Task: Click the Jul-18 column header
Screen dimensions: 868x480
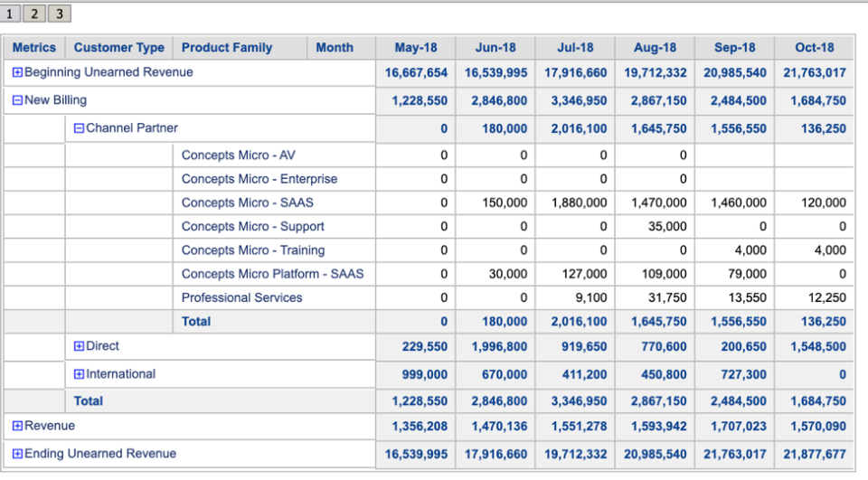Action: click(575, 48)
